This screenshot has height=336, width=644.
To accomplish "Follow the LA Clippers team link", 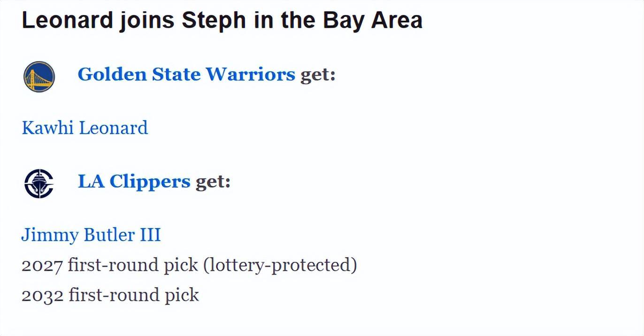I will [x=134, y=182].
